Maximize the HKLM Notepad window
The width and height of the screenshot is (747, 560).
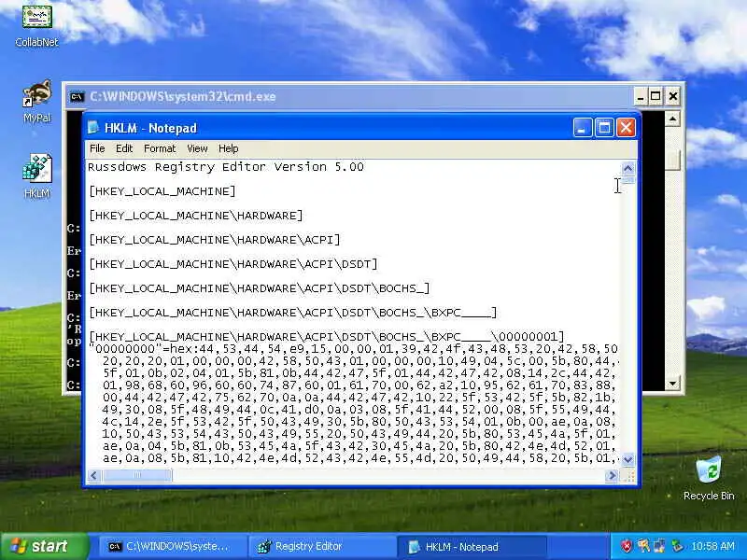pyautogui.click(x=604, y=128)
